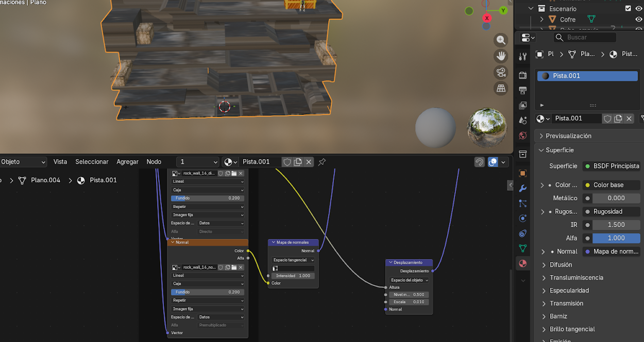Switch perspective/orthographic with grid icon
Image resolution: width=644 pixels, height=342 pixels.
[501, 88]
